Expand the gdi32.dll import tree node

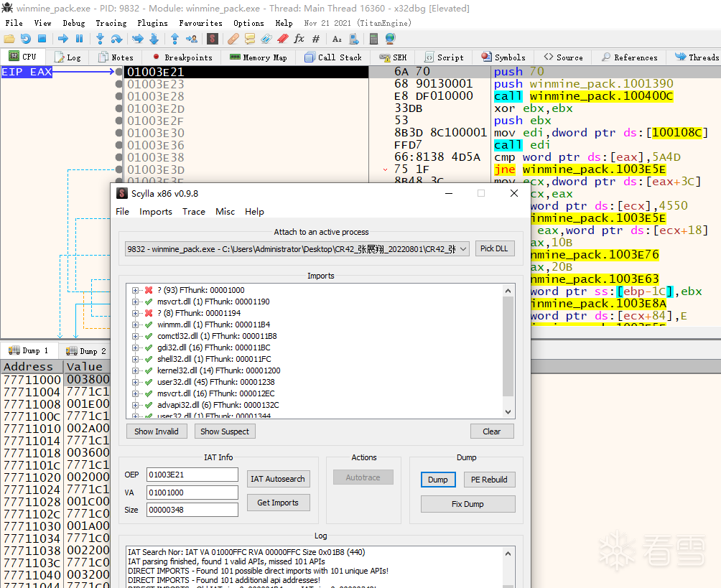coord(135,347)
